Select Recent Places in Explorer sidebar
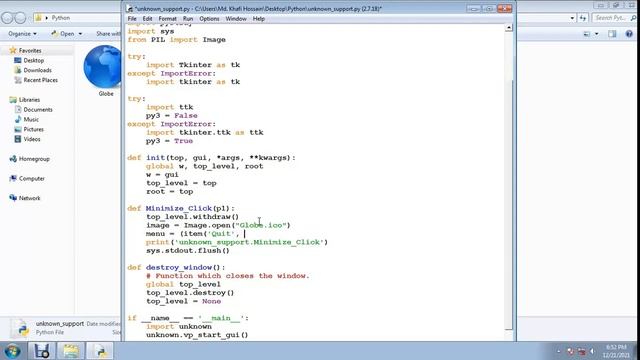 coord(40,80)
